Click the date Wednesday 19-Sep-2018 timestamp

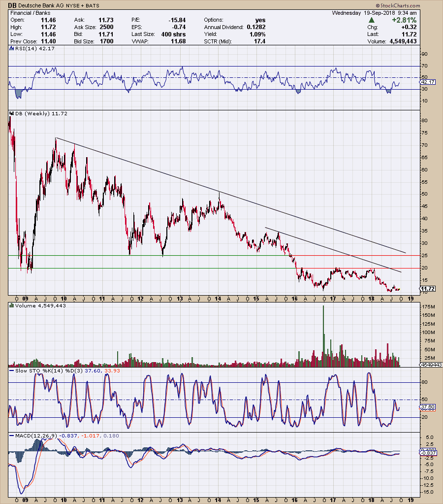pos(374,13)
